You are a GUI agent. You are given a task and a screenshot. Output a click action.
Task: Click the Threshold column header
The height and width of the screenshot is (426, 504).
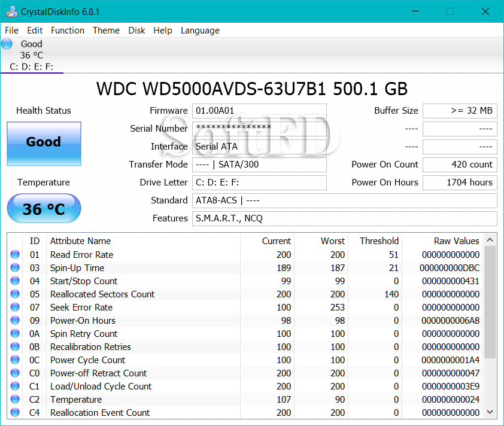[x=375, y=241]
